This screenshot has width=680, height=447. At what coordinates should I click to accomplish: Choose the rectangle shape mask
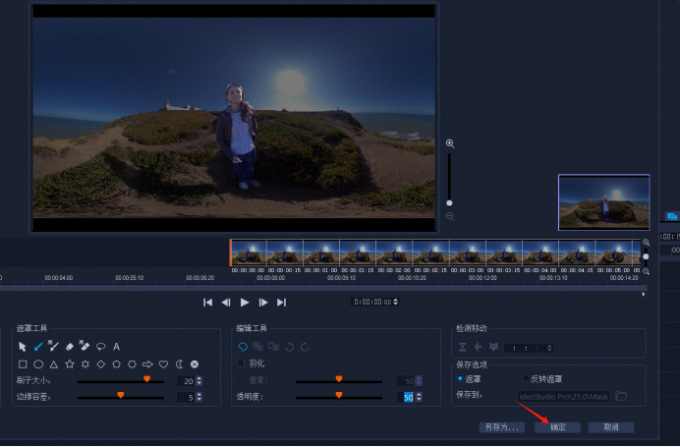23,364
